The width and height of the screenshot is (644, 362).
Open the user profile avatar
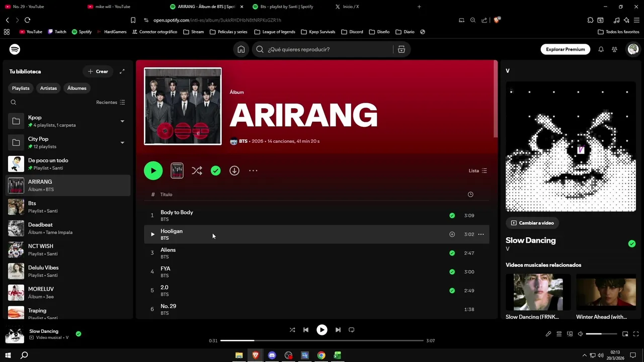coord(633,49)
